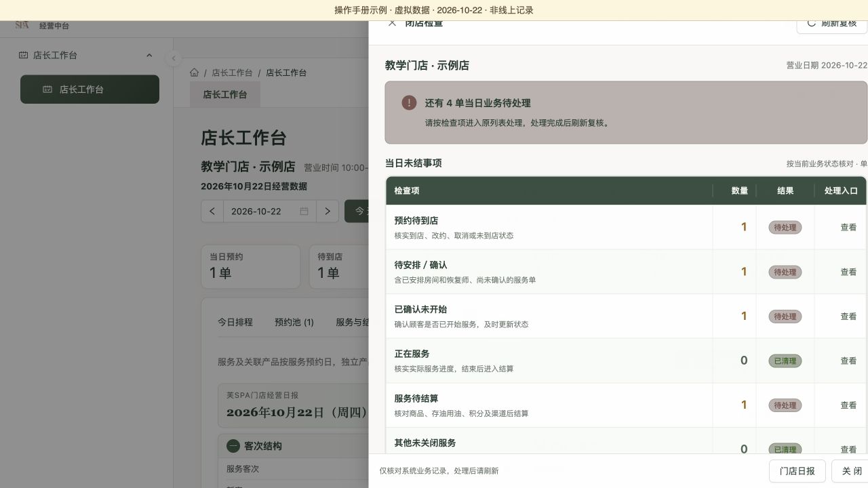Click the 营业日期 2026-10-22 label

[x=827, y=66]
